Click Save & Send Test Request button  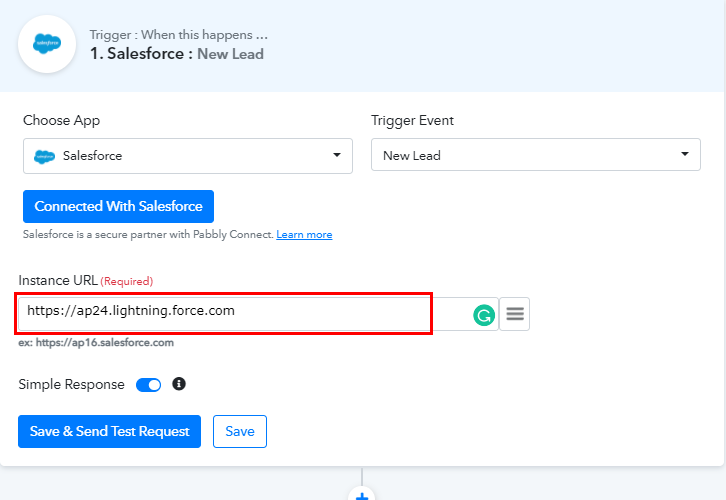[x=109, y=431]
